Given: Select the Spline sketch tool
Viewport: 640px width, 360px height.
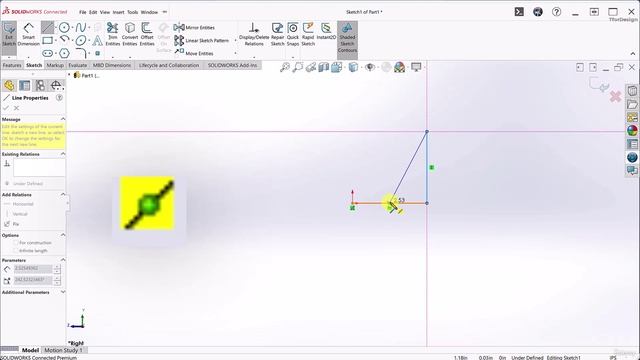Looking at the screenshot, I should (x=80, y=27).
